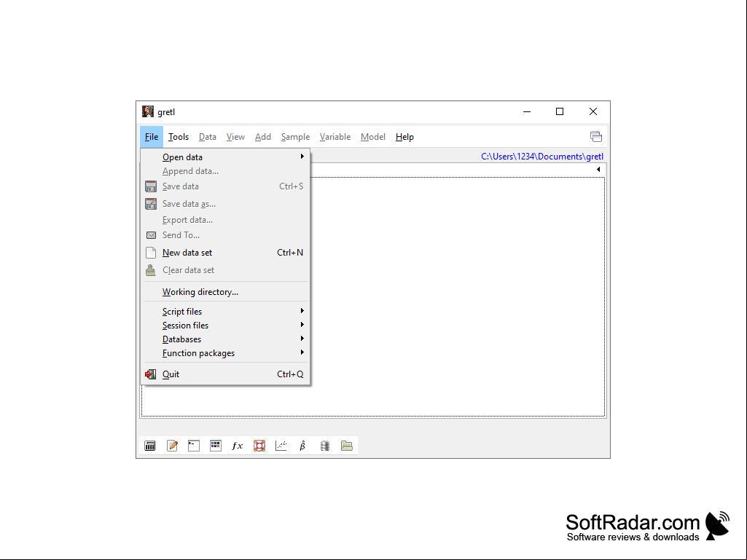Click the Save data as disk icon

point(151,204)
